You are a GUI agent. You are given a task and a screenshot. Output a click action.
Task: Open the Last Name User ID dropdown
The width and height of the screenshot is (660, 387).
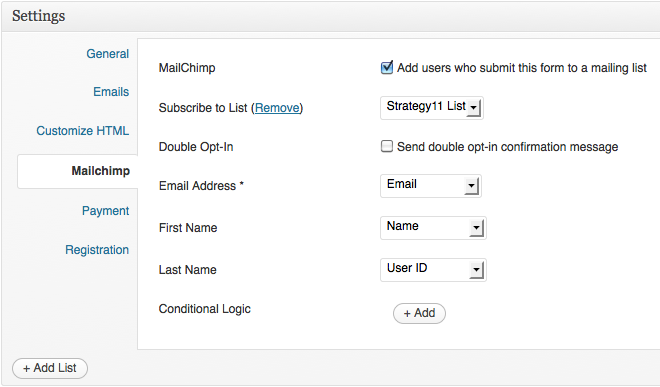tap(433, 270)
